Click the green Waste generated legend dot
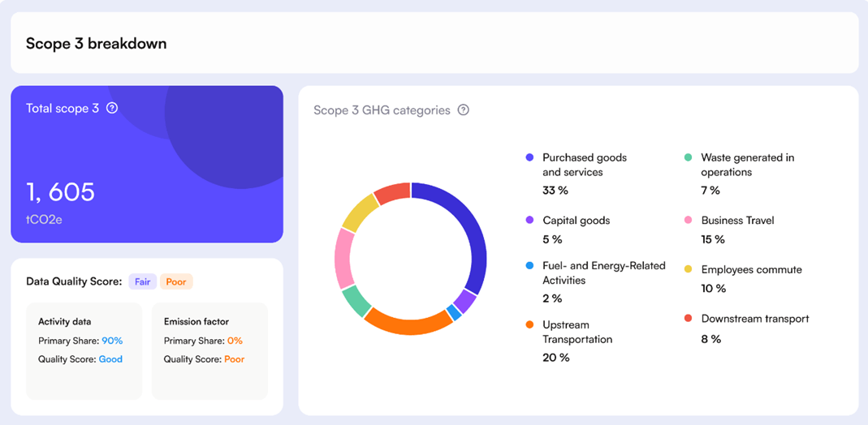This screenshot has width=868, height=425. pos(688,157)
